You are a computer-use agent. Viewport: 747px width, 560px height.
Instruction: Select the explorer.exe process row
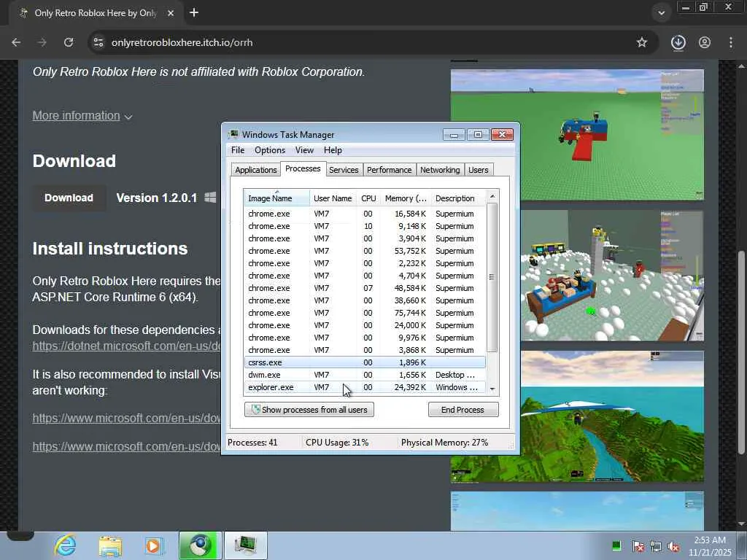[x=365, y=387]
